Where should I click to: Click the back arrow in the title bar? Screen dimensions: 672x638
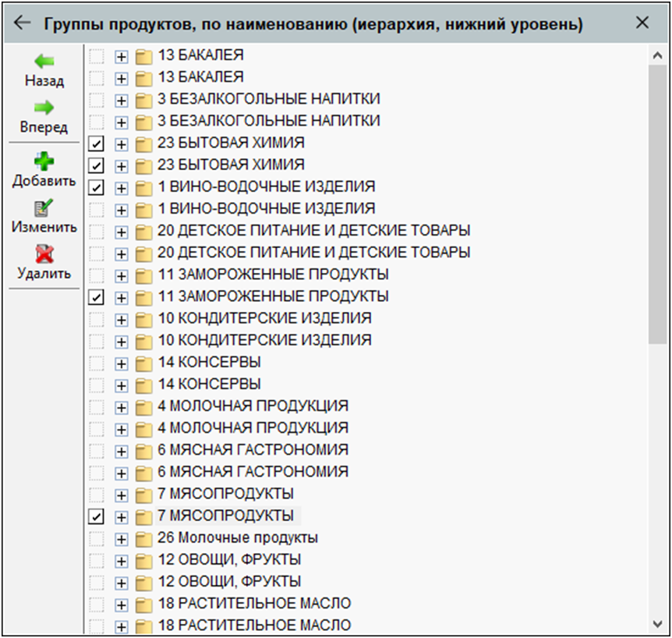[22, 23]
